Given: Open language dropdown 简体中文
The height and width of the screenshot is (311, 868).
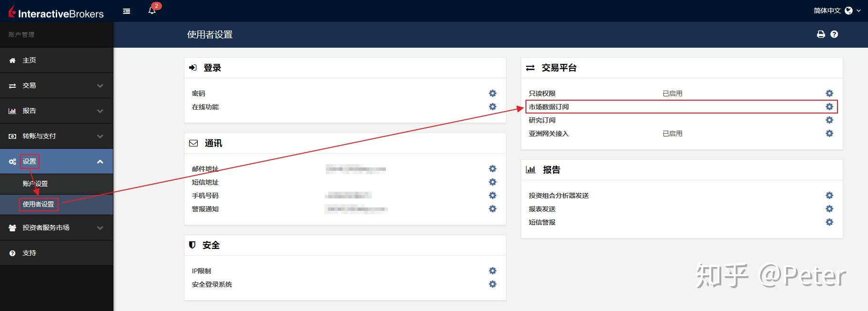Looking at the screenshot, I should [837, 10].
